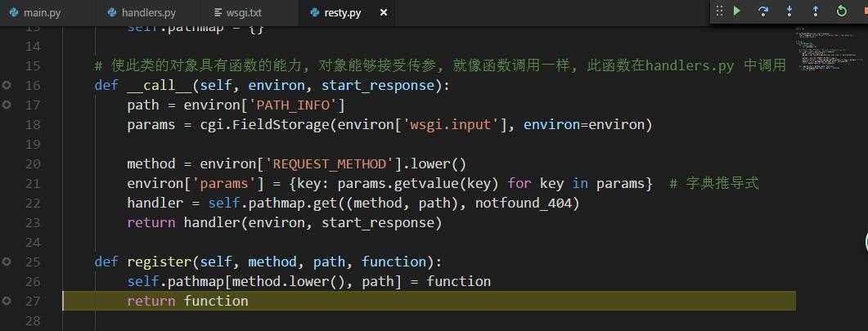
Task: Step into the function call
Action: [x=789, y=11]
